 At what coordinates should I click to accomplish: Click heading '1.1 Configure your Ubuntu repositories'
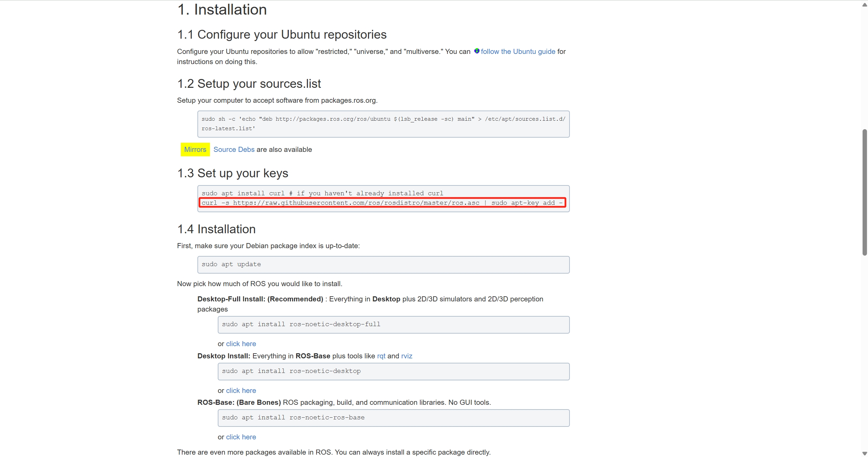pos(282,35)
